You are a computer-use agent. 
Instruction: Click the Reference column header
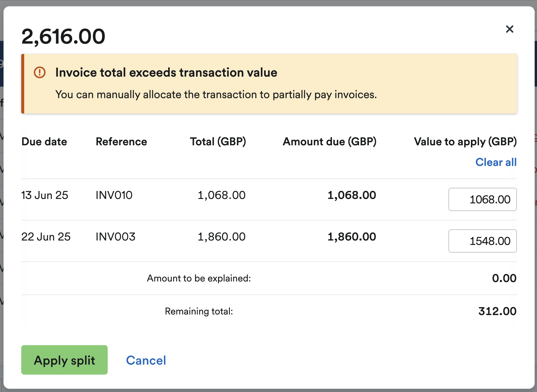click(x=121, y=142)
